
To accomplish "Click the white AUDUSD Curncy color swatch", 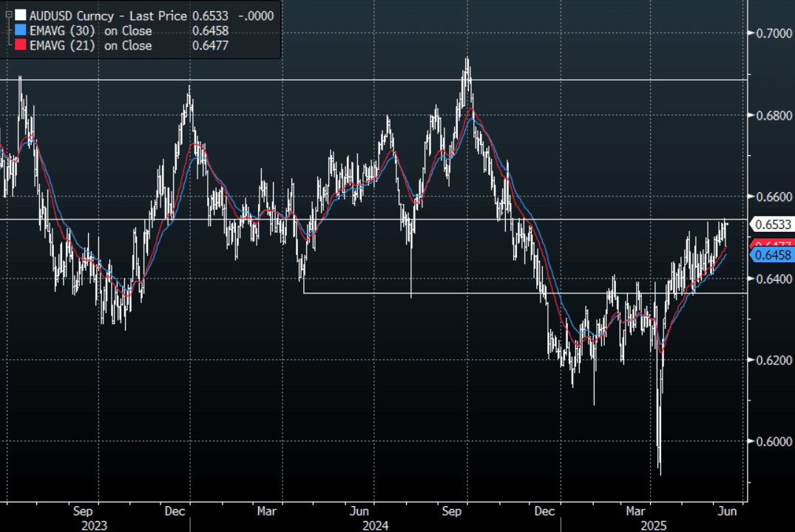I will click(21, 16).
